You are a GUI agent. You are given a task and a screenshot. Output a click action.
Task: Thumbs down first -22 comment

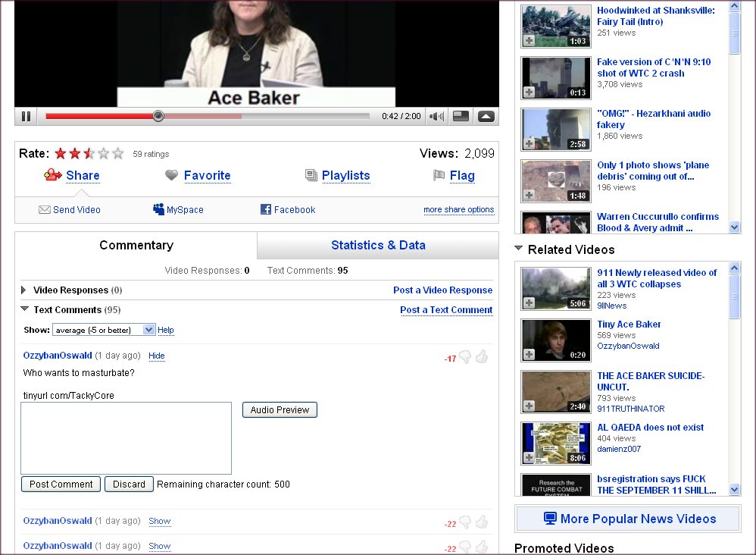tap(465, 522)
